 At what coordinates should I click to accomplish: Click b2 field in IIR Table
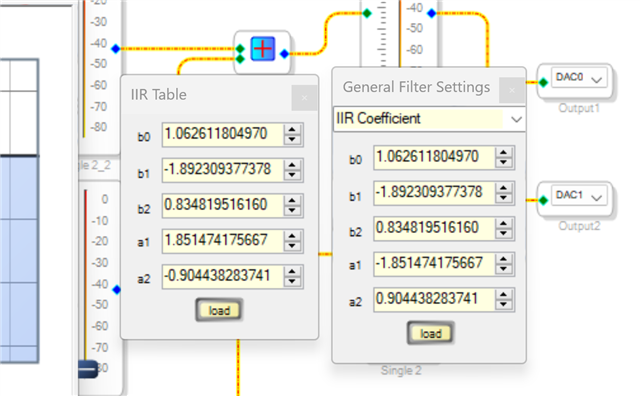222,205
